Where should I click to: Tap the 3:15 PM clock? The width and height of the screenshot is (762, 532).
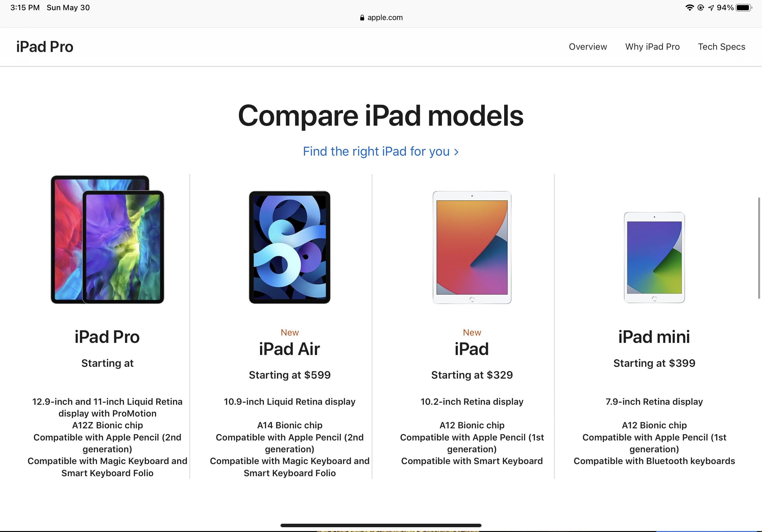[x=25, y=8]
